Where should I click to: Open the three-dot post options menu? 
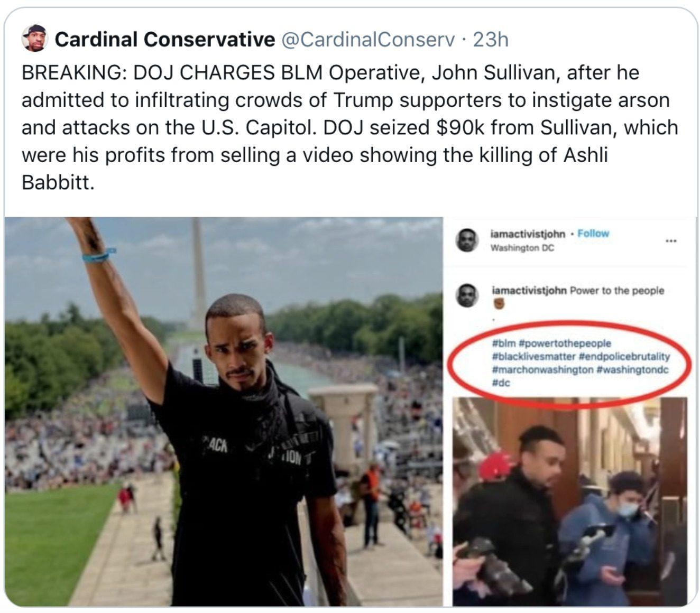[671, 242]
